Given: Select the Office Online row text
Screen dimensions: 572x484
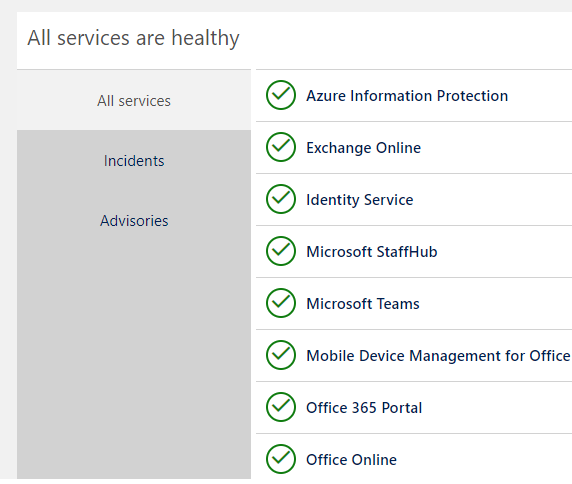Looking at the screenshot, I should [x=351, y=460].
